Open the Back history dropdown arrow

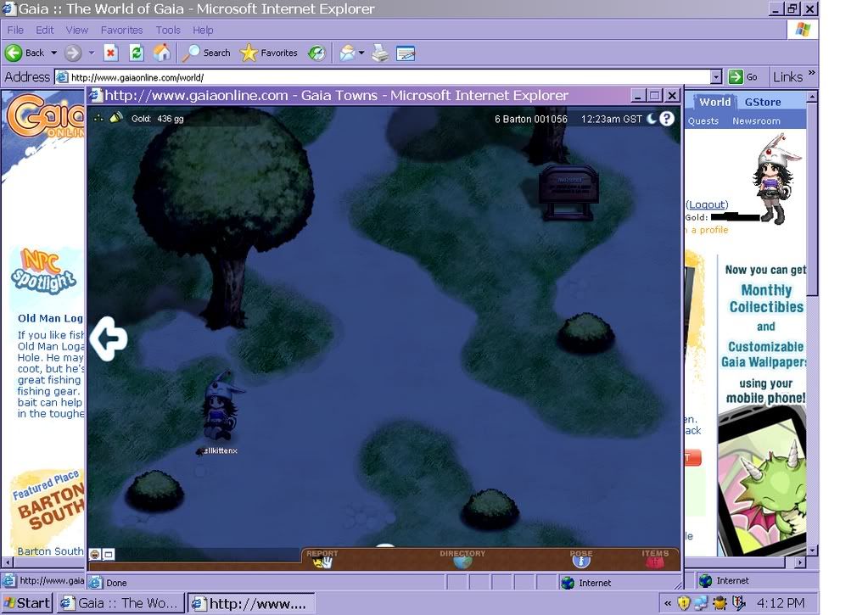(53, 53)
